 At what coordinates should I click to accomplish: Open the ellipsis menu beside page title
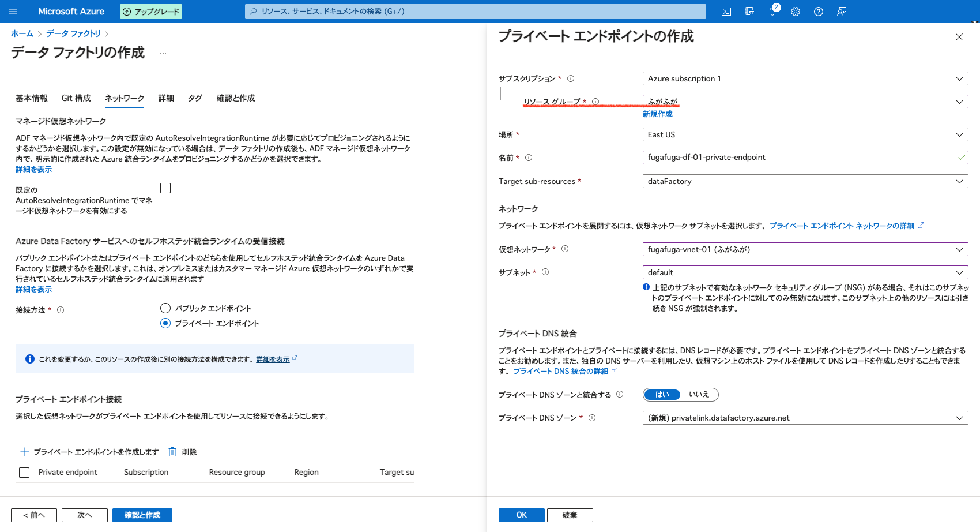coord(163,53)
